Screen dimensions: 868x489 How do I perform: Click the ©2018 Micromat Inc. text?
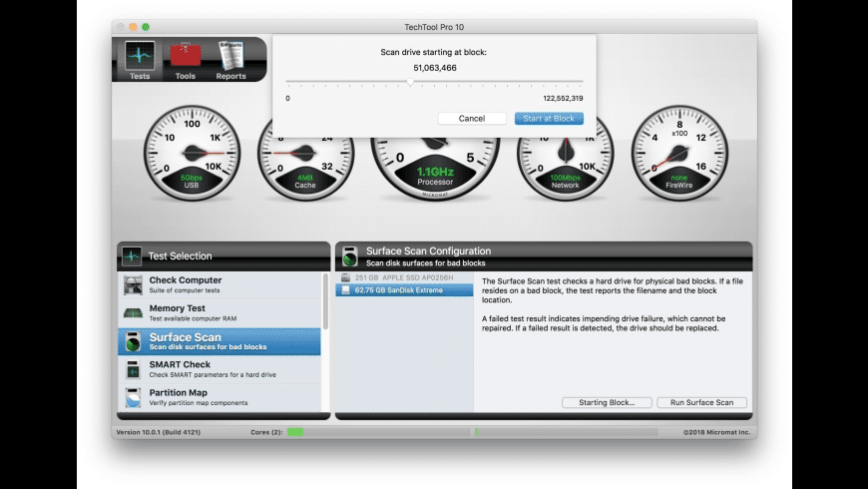click(x=716, y=432)
